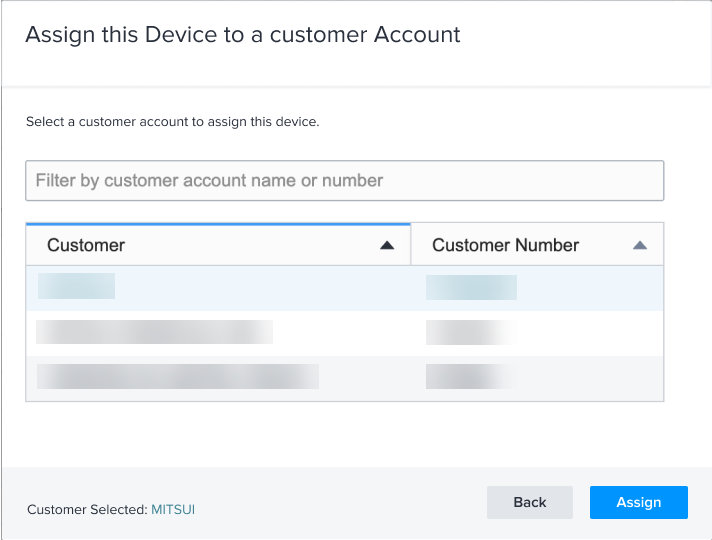Open the MITSUI selected customer link
This screenshot has width=712, height=540.
[x=173, y=509]
